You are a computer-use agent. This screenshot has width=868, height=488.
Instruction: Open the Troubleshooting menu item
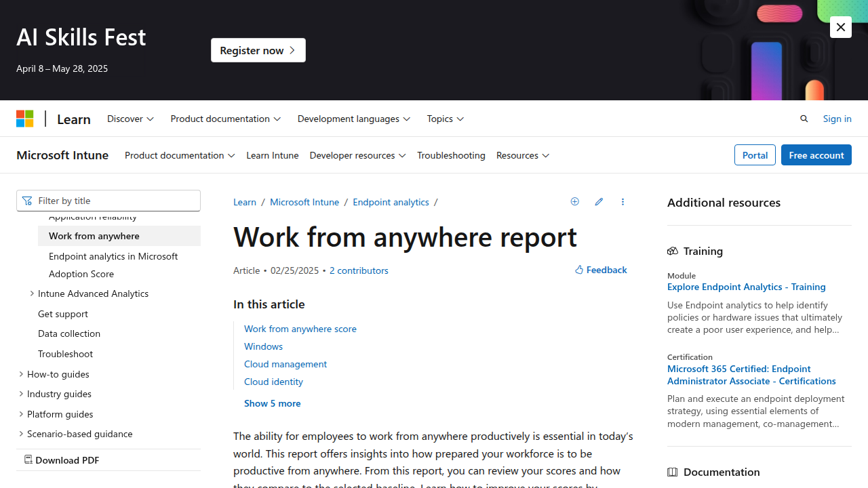coord(451,155)
